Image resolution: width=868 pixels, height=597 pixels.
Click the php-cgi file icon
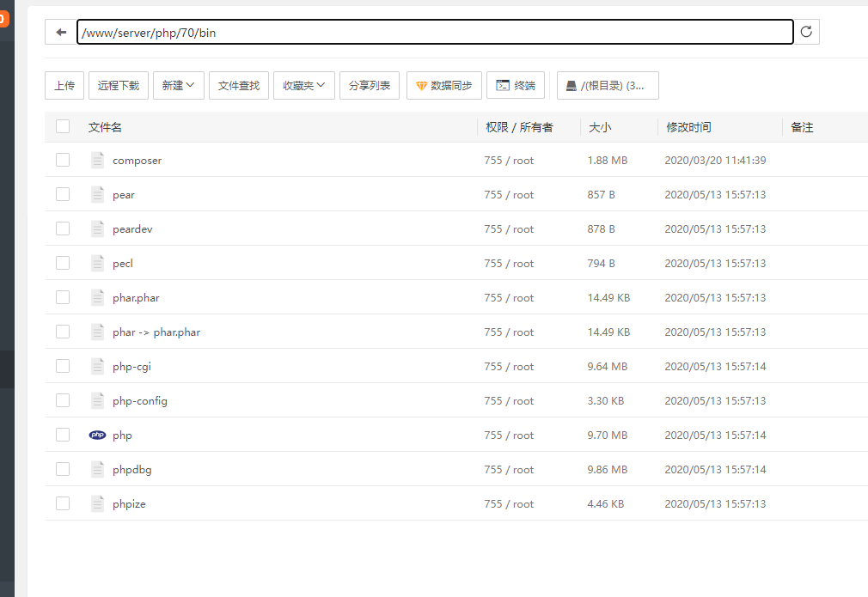pyautogui.click(x=97, y=366)
